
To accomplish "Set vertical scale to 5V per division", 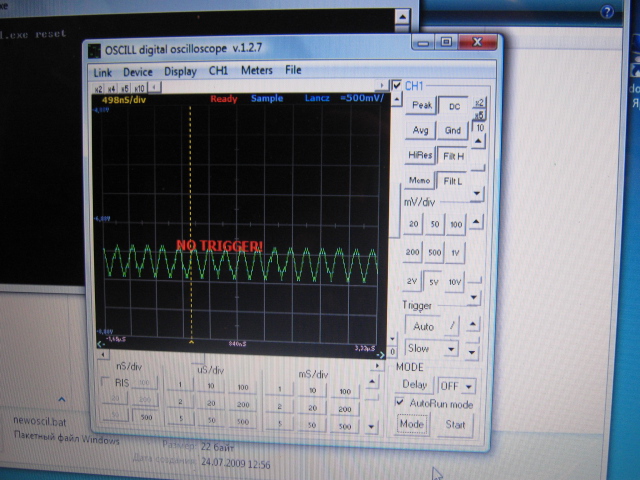I will (x=433, y=282).
